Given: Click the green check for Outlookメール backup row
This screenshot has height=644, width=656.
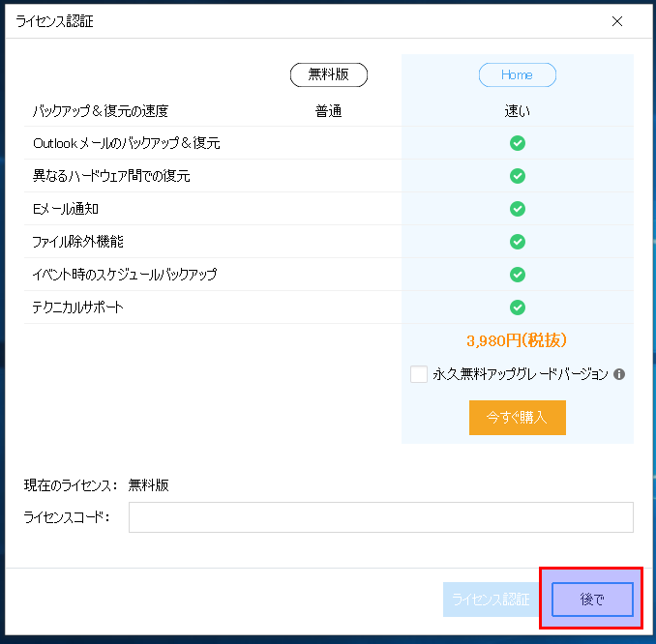Looking at the screenshot, I should pyautogui.click(x=518, y=143).
